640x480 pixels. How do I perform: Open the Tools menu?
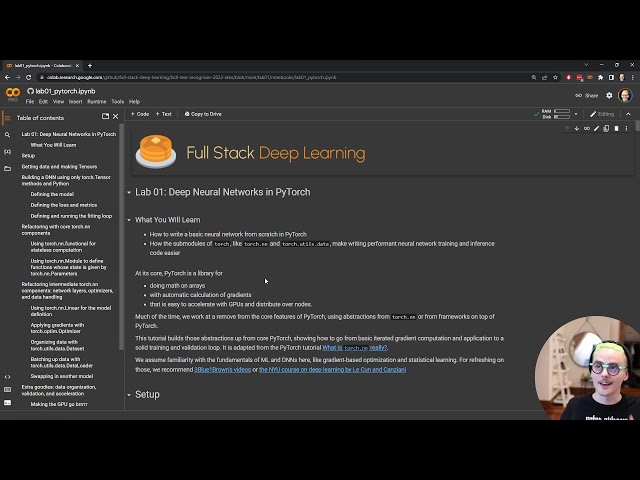118,102
